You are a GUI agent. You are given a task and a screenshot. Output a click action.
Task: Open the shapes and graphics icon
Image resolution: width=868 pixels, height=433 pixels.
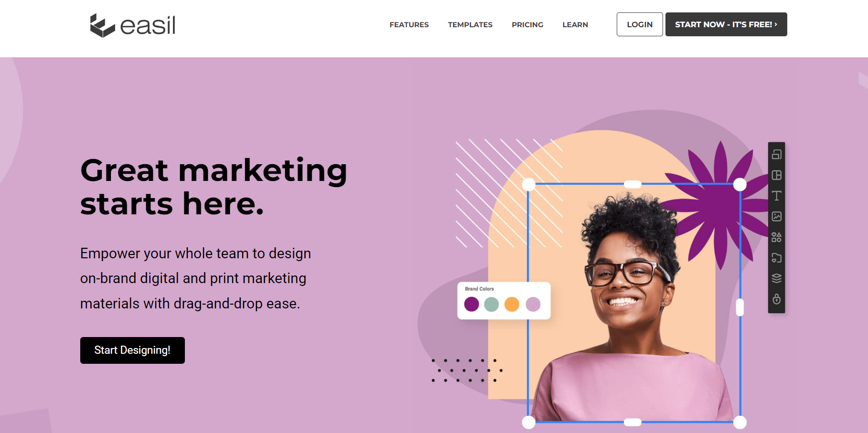[776, 237]
